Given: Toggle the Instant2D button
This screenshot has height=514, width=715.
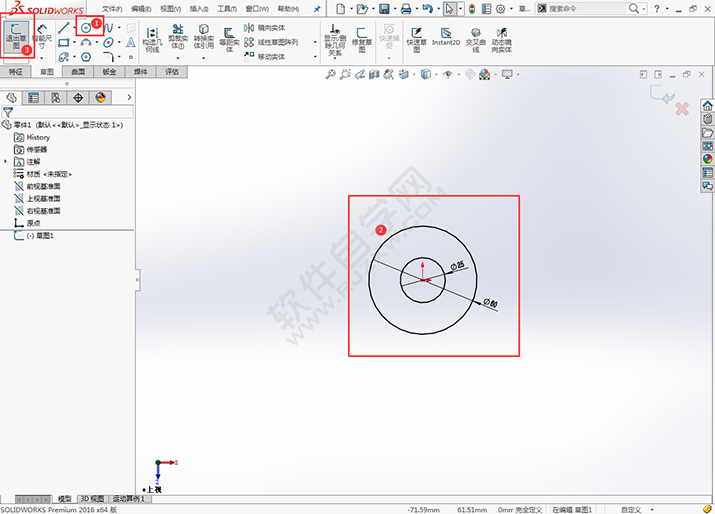Looking at the screenshot, I should tap(446, 36).
